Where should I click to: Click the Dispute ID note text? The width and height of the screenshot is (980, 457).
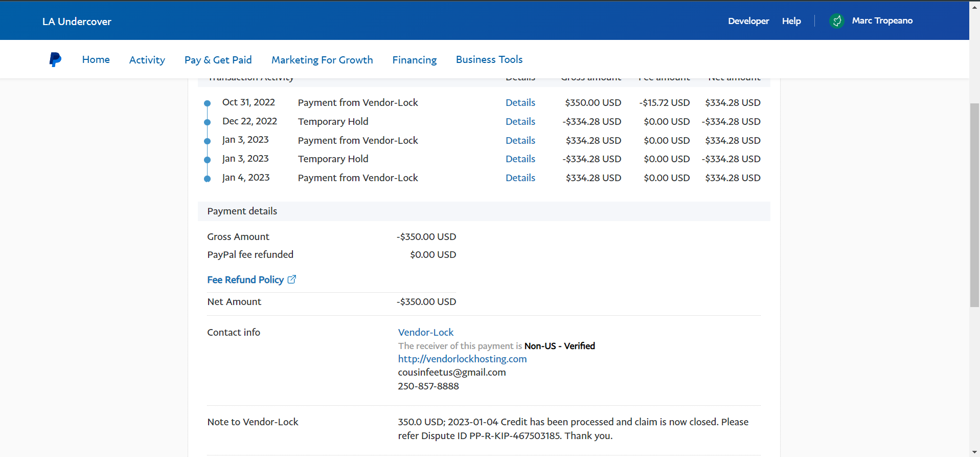[573, 428]
